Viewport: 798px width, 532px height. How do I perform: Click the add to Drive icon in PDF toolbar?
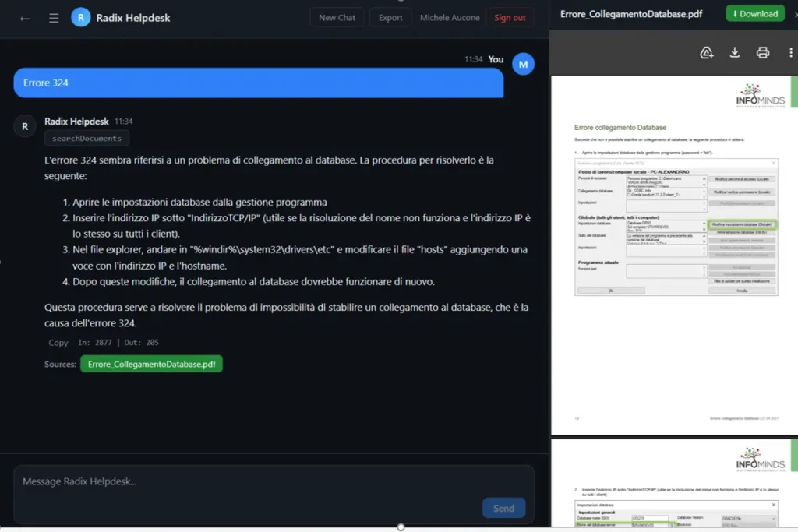point(707,53)
